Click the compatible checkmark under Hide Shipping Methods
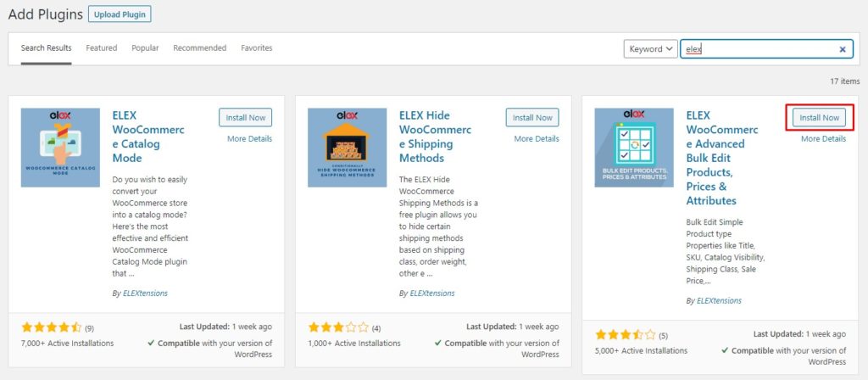This screenshot has height=380, width=868. [x=438, y=343]
